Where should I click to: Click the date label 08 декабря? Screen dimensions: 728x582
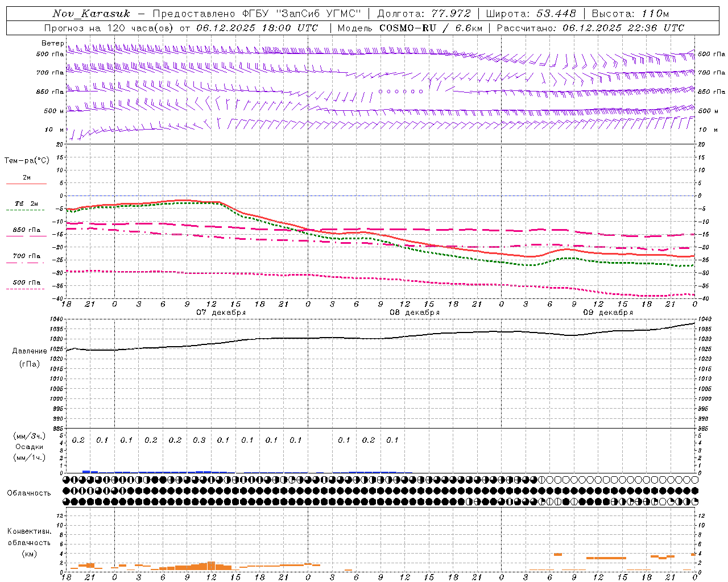click(x=415, y=313)
